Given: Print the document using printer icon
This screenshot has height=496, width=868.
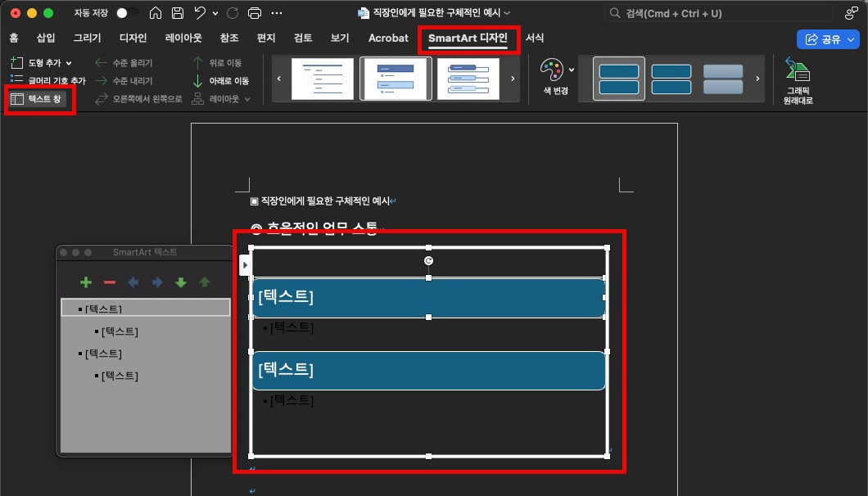Looking at the screenshot, I should [254, 13].
